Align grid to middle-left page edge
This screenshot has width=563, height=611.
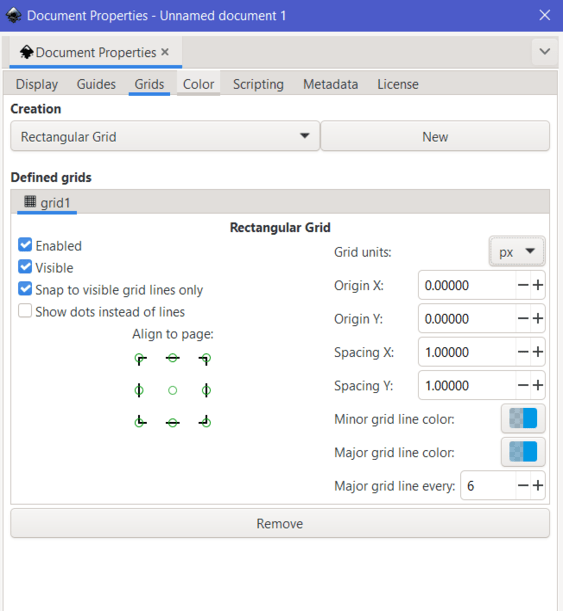139,390
